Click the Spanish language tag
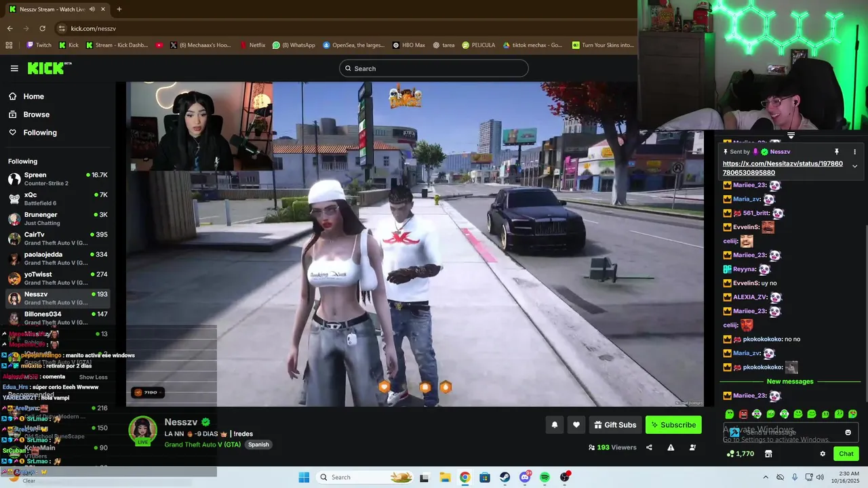The height and width of the screenshot is (488, 868). [258, 445]
